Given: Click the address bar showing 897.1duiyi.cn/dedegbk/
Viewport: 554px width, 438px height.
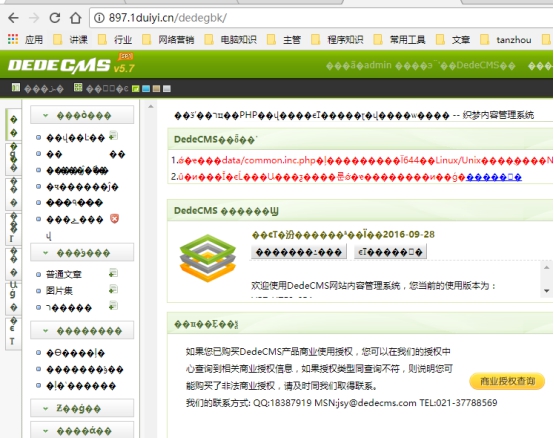Looking at the screenshot, I should click(322, 18).
